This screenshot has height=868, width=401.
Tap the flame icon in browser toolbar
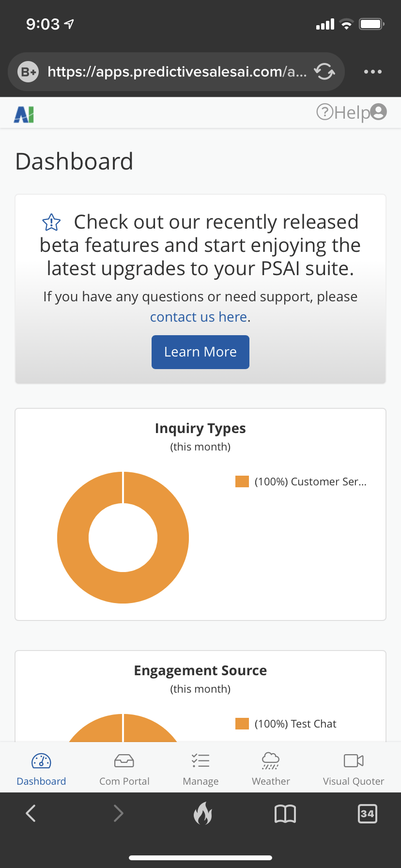pyautogui.click(x=202, y=813)
